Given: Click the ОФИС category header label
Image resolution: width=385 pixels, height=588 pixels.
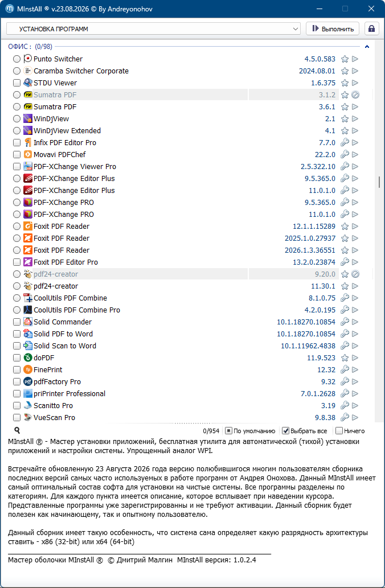Looking at the screenshot, I should pos(30,47).
